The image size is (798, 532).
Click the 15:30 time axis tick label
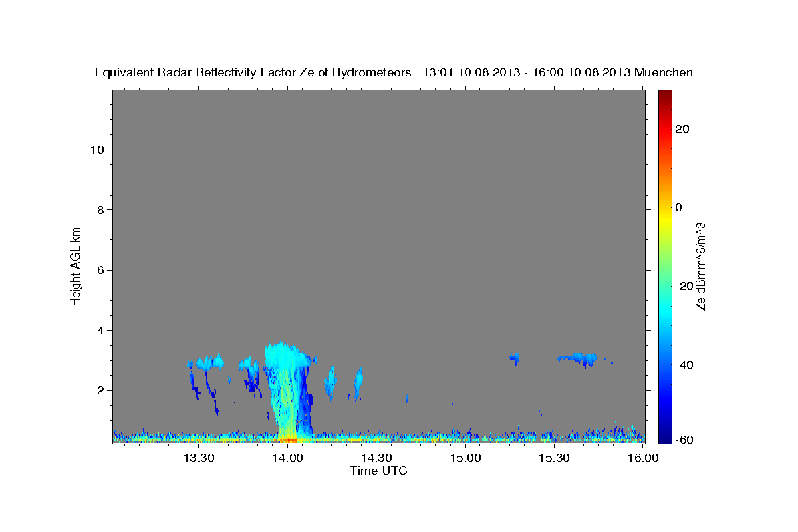click(554, 458)
